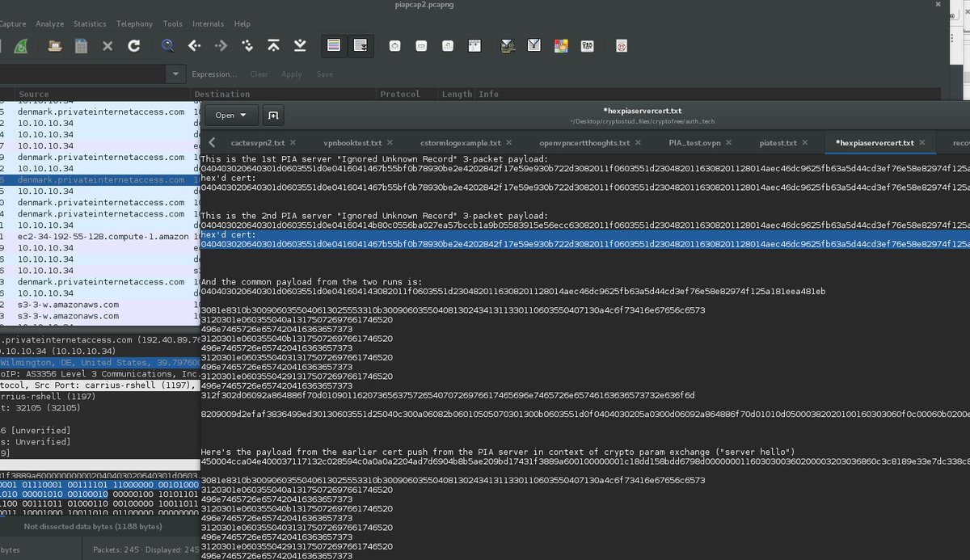Sort packets by Protocol column header
970x560 pixels.
tap(408, 95)
